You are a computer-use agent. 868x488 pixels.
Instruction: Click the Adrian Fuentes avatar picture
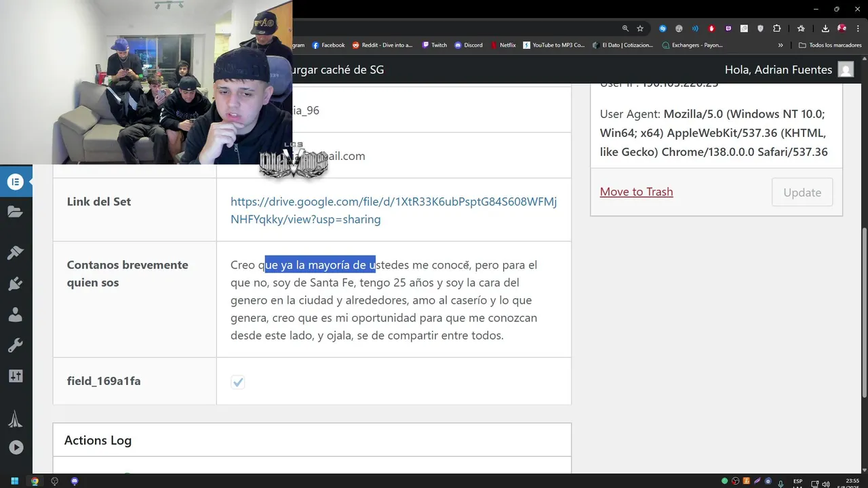tap(846, 69)
